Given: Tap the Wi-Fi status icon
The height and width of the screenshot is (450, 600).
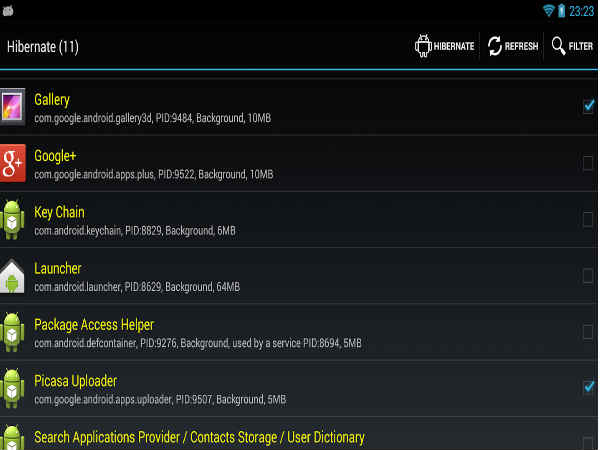Looking at the screenshot, I should [x=548, y=11].
